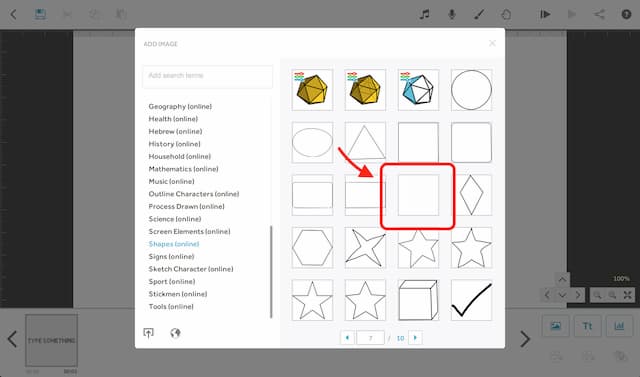Viewport: 640px width, 377px height.
Task: Click the Tt add text button
Action: [x=587, y=326]
